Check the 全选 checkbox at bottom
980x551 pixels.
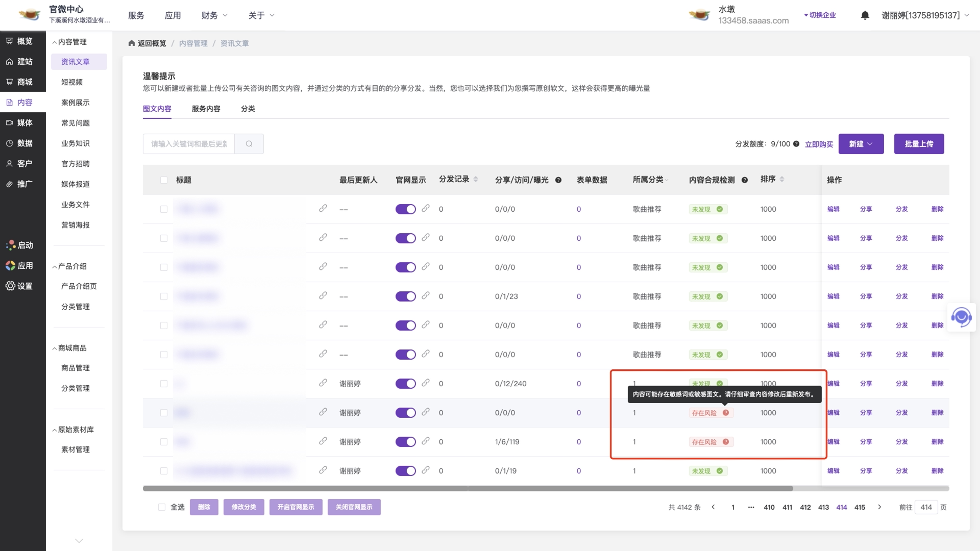pos(162,507)
